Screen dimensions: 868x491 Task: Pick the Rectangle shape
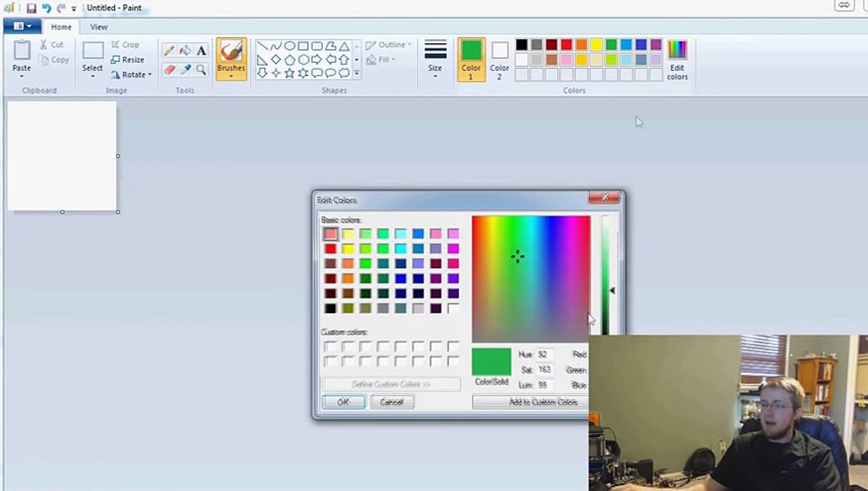pos(303,46)
